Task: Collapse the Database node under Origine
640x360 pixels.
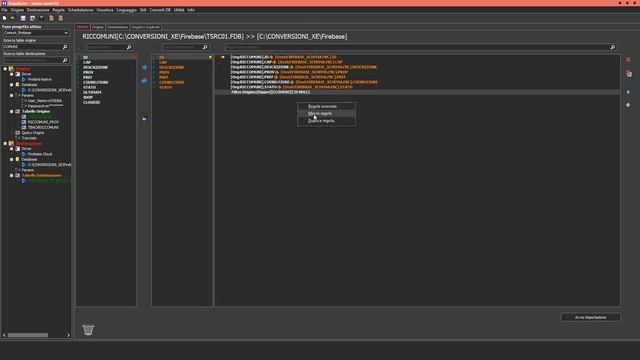Action: click(12, 85)
